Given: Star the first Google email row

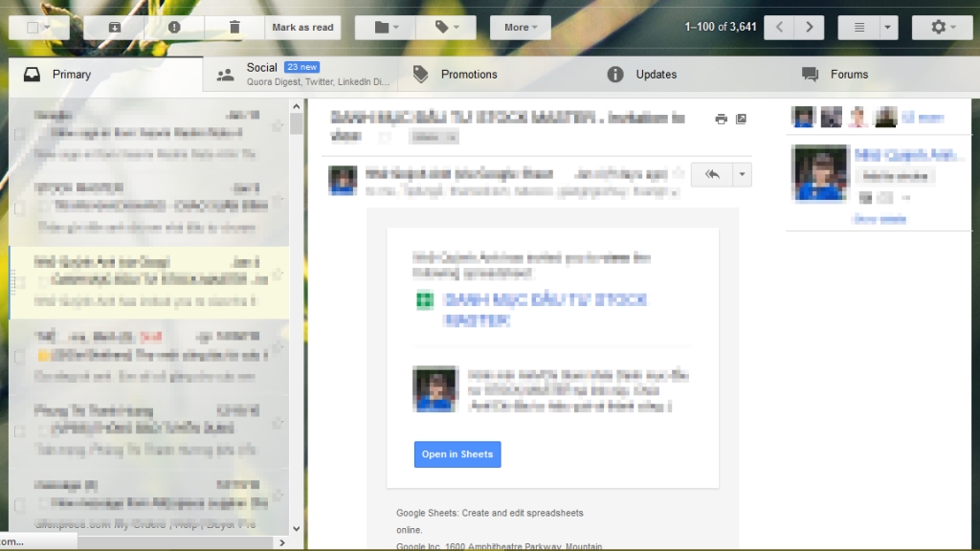Looking at the screenshot, I should (278, 125).
